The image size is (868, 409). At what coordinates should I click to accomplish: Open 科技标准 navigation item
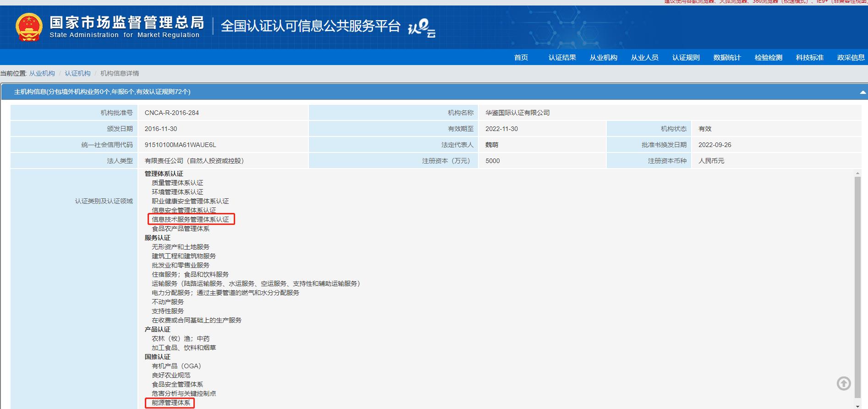pos(809,58)
